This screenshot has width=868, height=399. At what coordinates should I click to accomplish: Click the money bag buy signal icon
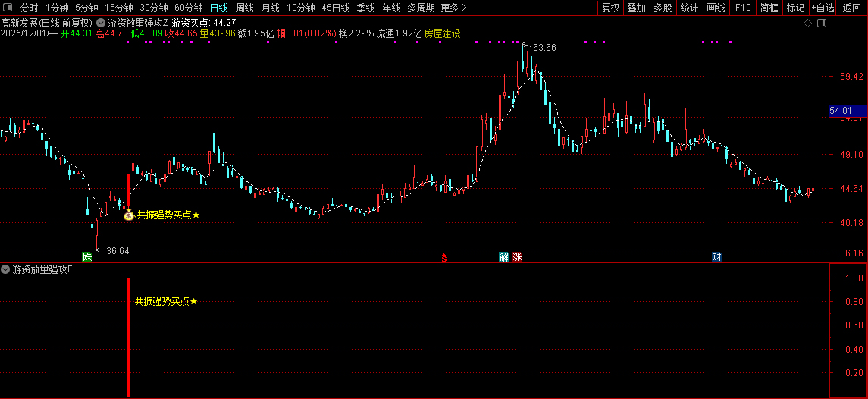pos(129,215)
